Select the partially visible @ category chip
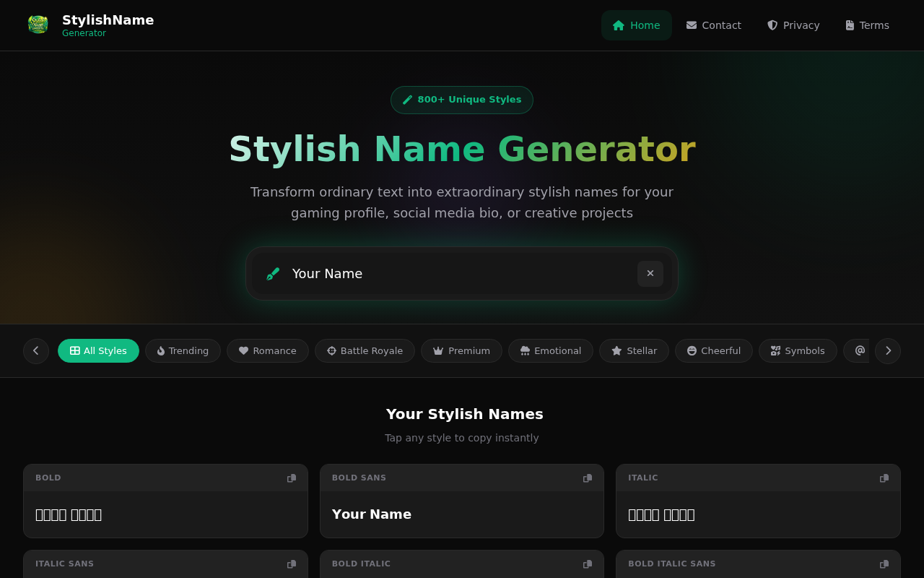This screenshot has height=578, width=924. tap(857, 351)
